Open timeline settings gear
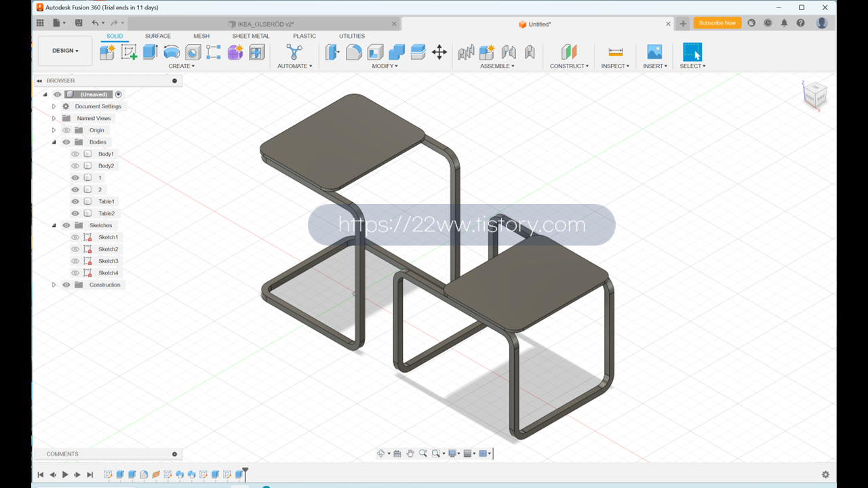Viewport: 868px width, 488px height. point(825,474)
